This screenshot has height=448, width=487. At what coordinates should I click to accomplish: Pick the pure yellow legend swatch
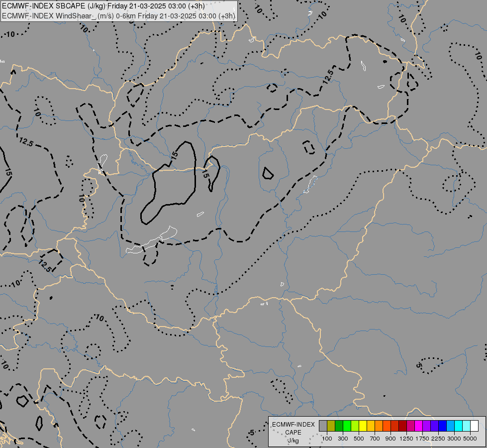pyautogui.click(x=363, y=426)
